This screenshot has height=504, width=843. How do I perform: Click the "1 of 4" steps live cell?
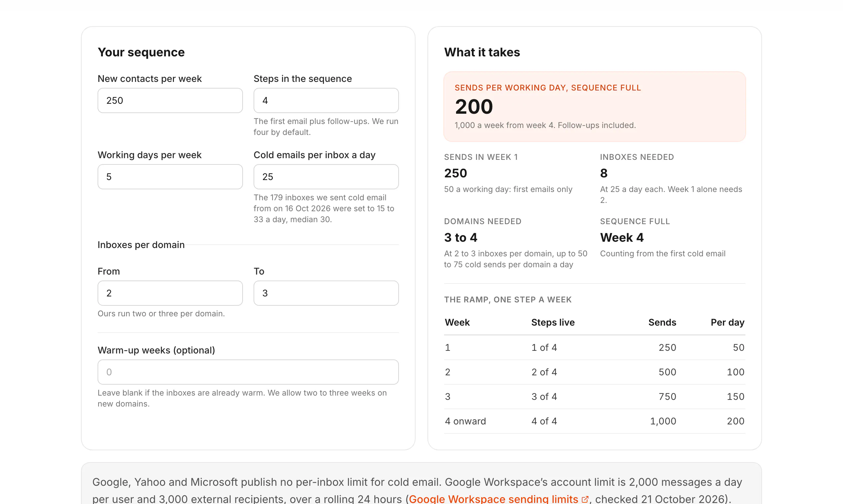544,347
